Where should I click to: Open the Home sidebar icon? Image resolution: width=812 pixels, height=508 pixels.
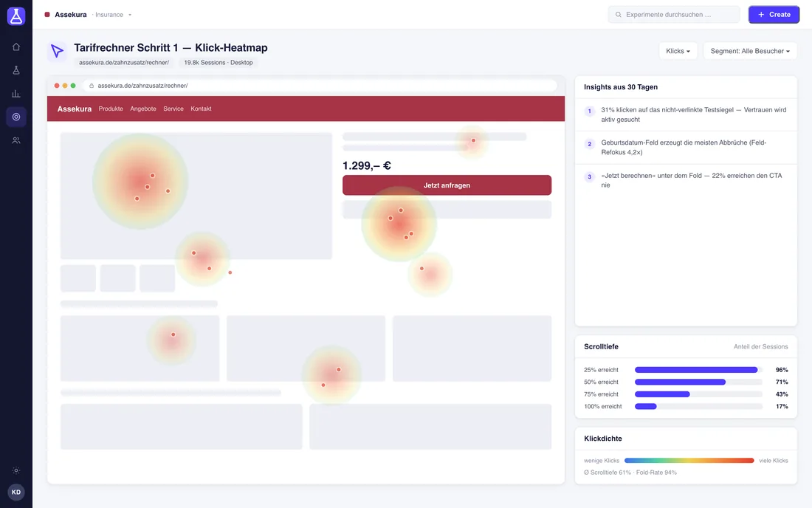(16, 47)
